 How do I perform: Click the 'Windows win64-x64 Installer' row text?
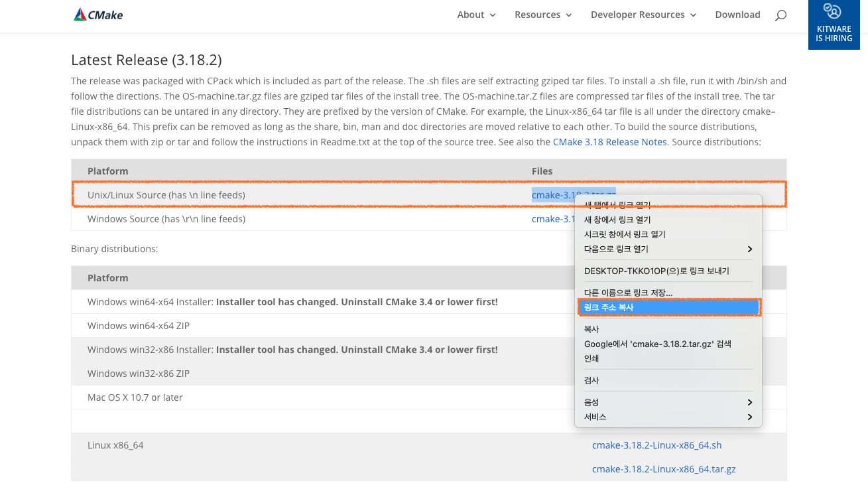[292, 302]
